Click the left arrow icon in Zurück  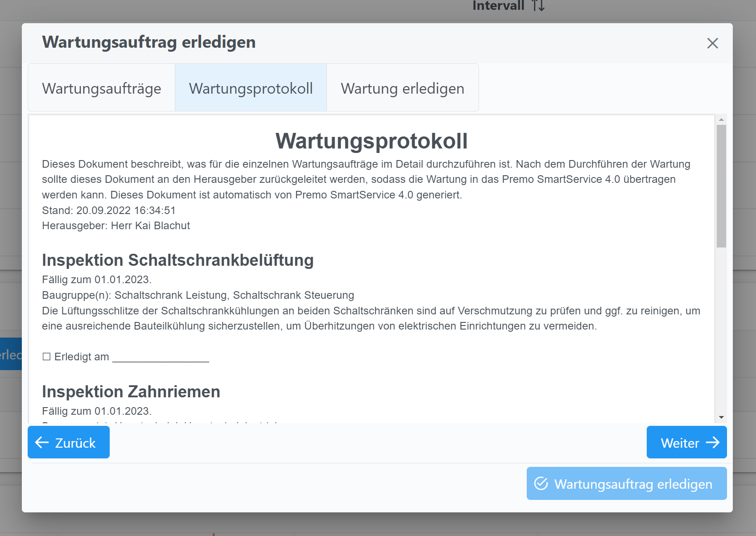click(x=42, y=442)
